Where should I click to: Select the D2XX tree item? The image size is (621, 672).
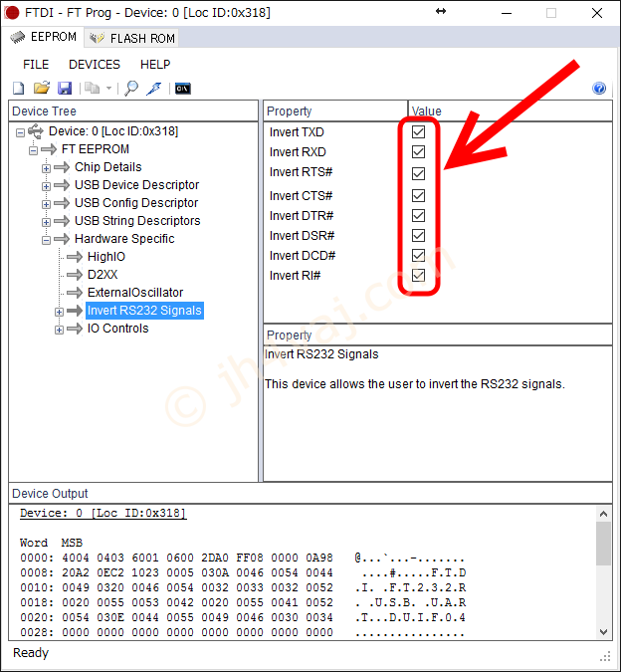[103, 275]
